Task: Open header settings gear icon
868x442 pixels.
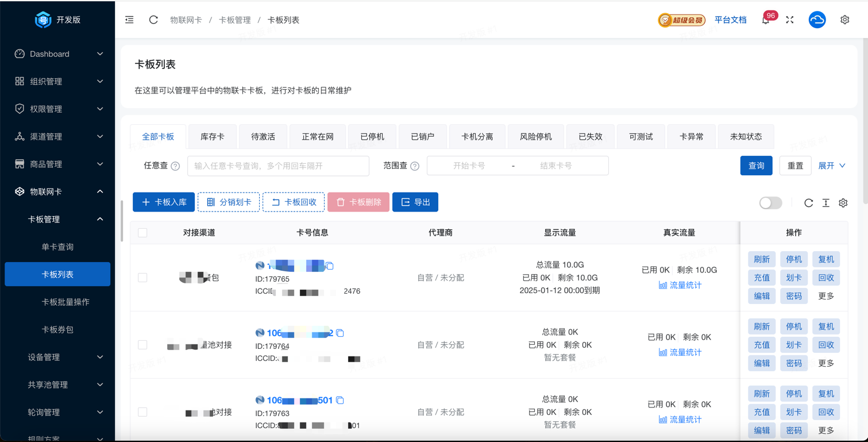Action: (844, 20)
